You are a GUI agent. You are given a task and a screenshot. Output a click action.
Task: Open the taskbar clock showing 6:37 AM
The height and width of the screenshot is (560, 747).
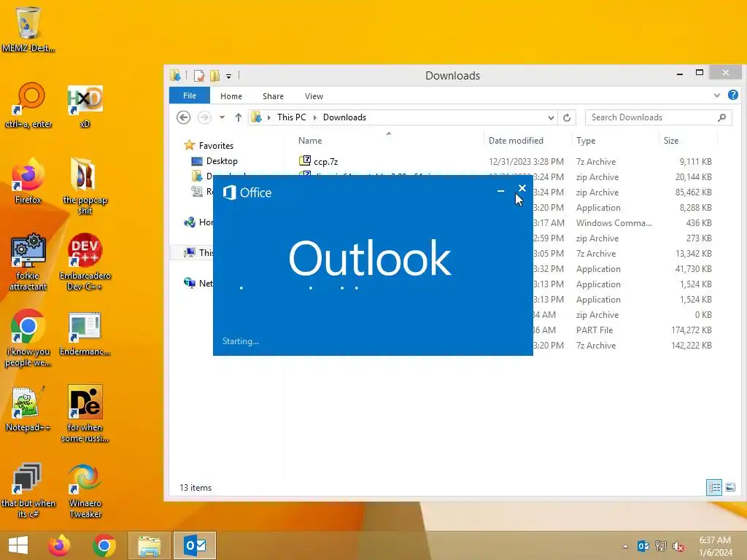[x=715, y=546]
